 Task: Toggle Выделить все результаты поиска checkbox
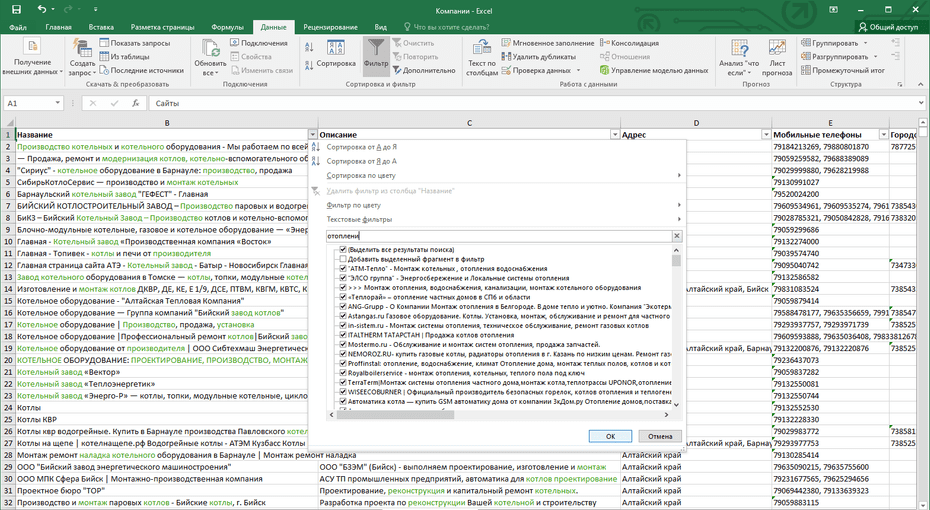343,250
